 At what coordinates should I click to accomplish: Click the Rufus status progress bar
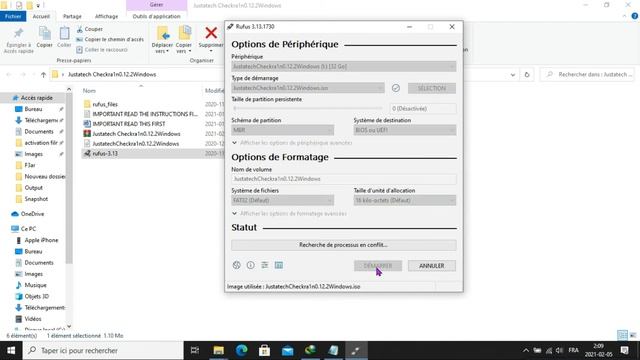point(344,245)
